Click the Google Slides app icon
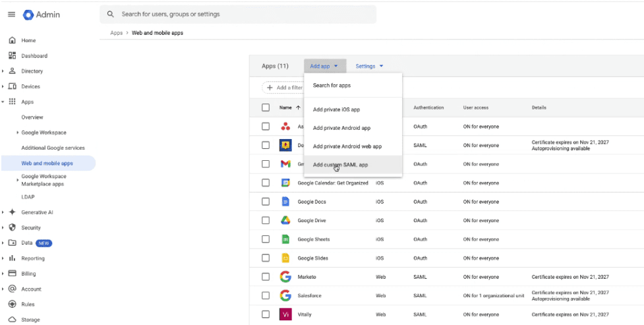The width and height of the screenshot is (644, 325). pyautogui.click(x=285, y=258)
